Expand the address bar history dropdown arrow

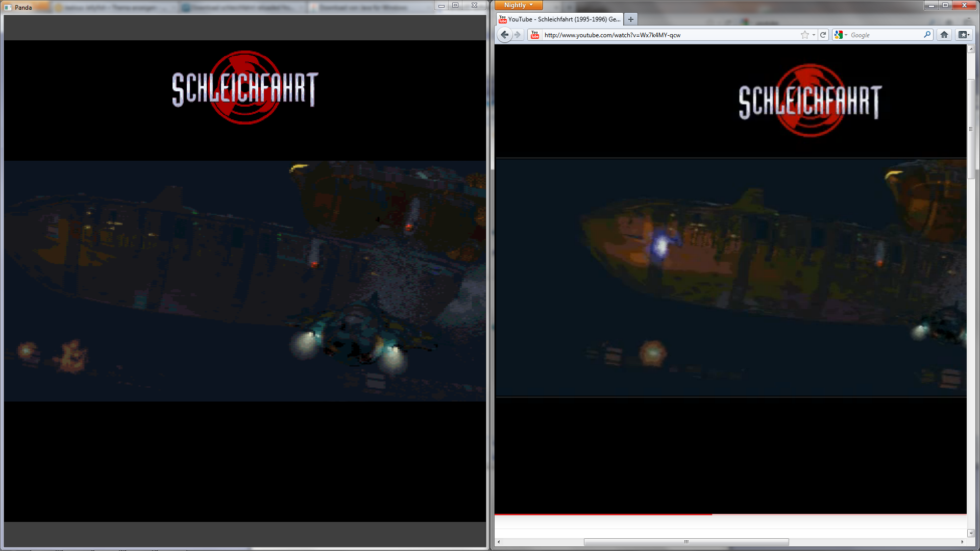(814, 35)
